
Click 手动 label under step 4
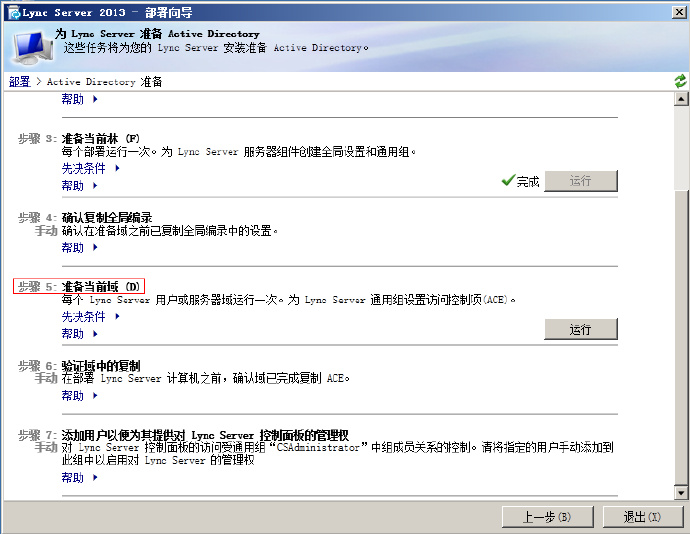[x=46, y=230]
